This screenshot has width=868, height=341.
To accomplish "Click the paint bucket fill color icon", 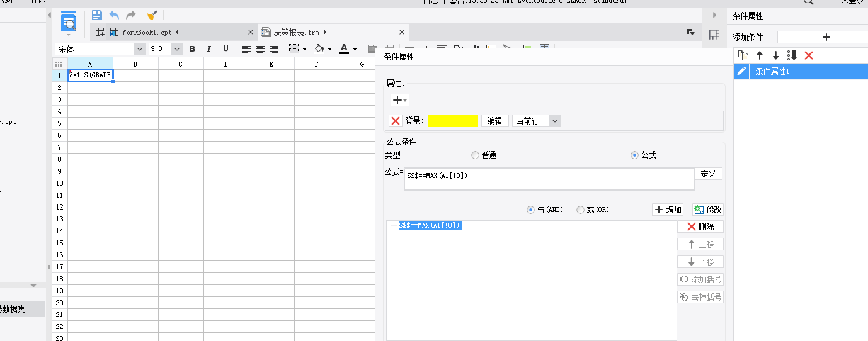I will [319, 49].
